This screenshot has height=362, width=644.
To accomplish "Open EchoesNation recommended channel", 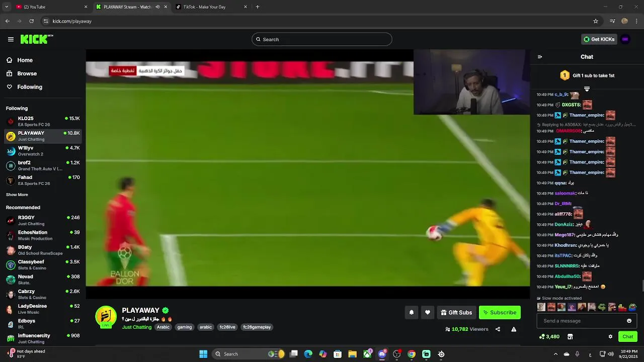I will tap(43, 235).
